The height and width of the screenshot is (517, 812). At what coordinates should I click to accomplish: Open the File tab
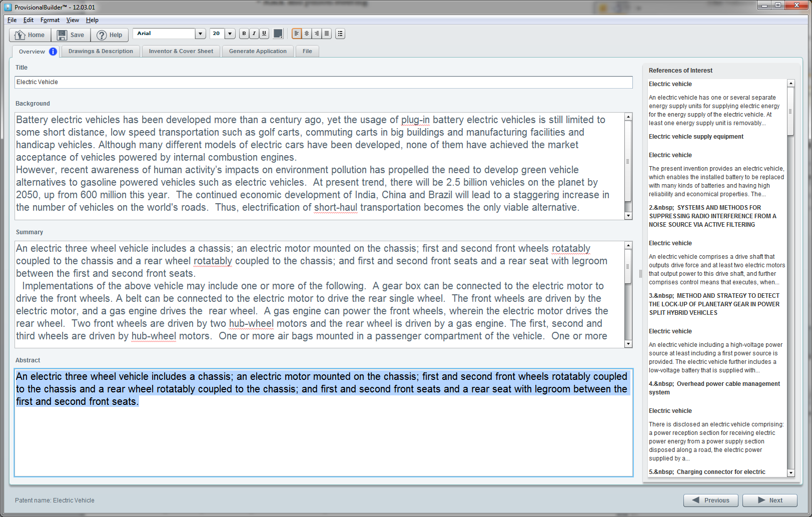point(307,51)
